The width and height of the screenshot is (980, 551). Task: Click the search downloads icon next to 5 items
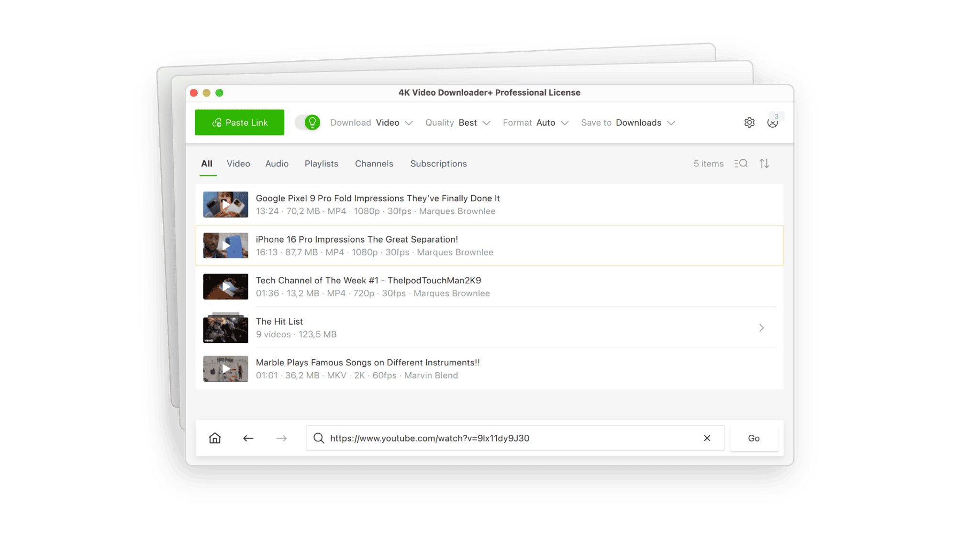click(x=740, y=163)
